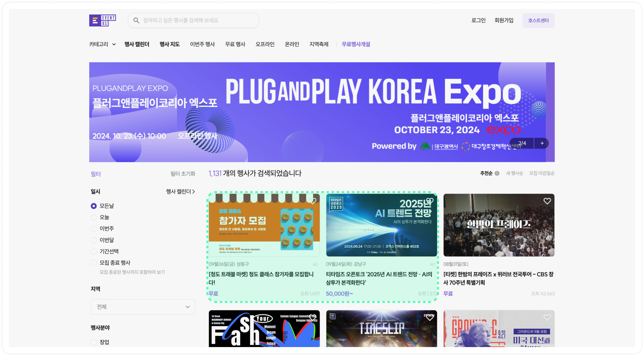Select the 이번달 radio option
644x356 pixels.
tap(94, 240)
